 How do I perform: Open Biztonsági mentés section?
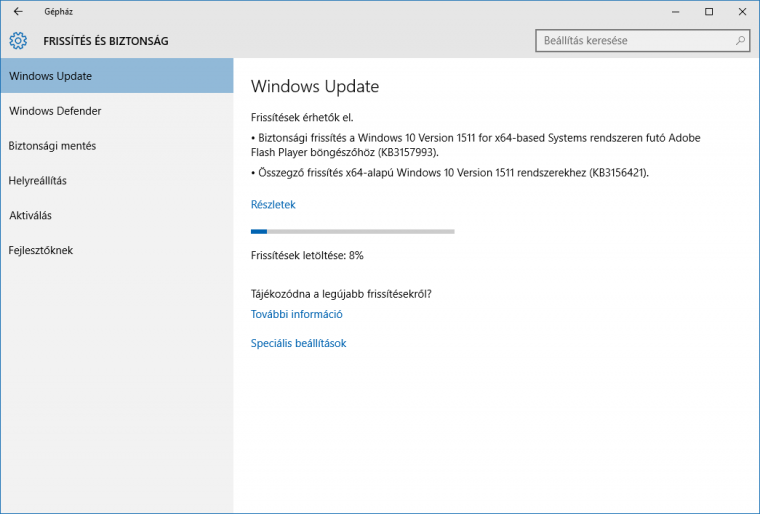tap(117, 145)
